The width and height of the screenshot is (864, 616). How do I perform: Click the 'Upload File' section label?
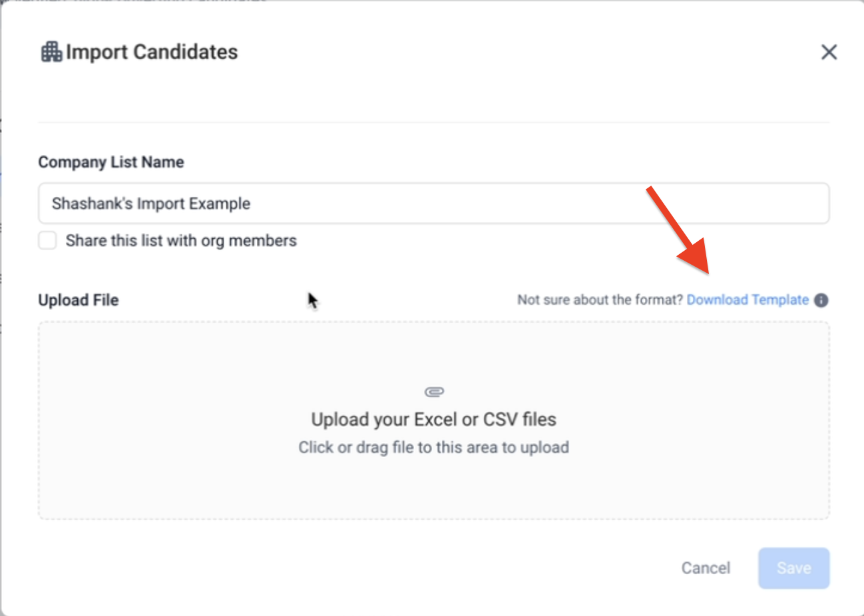pos(79,300)
